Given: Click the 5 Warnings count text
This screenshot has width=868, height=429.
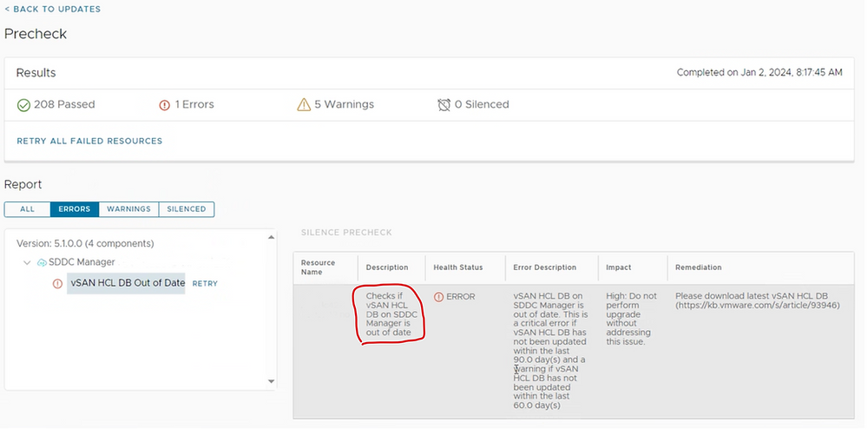Looking at the screenshot, I should 345,104.
